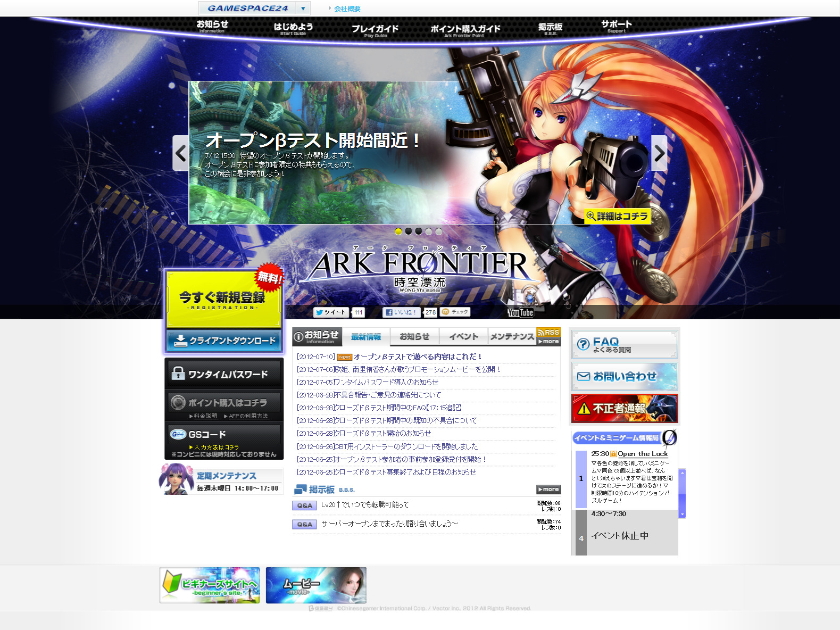Click the Twitter ツイート button
This screenshot has height=630, width=840.
point(330,312)
